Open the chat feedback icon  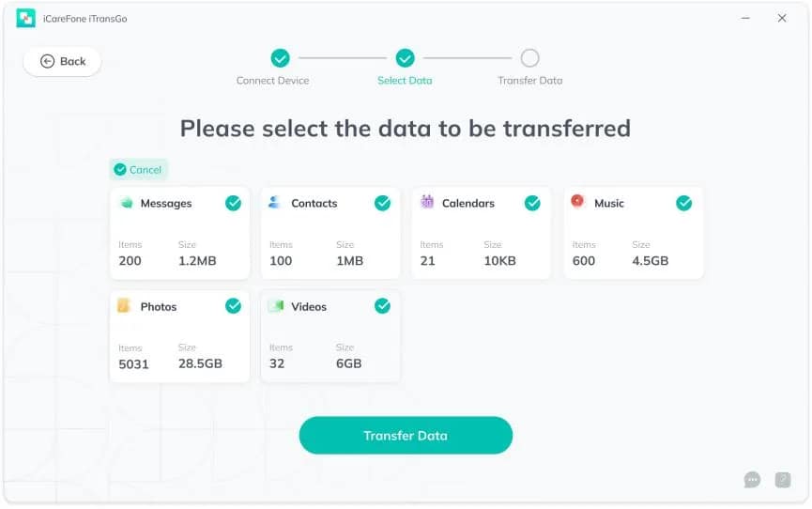coord(752,480)
